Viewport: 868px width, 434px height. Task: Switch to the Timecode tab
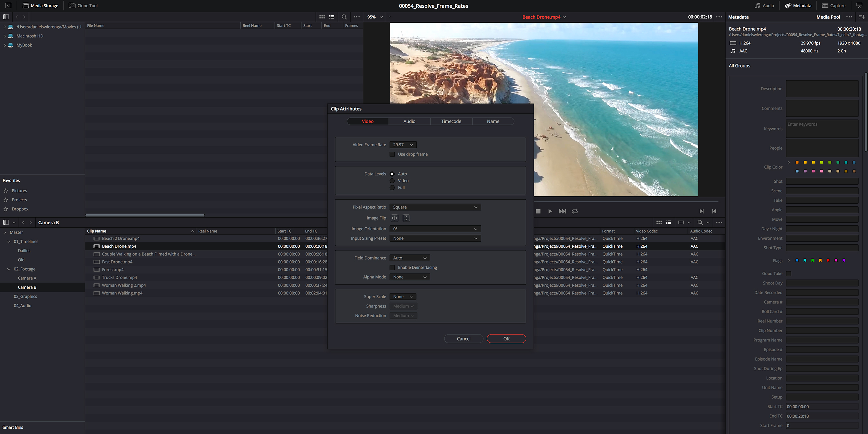click(x=451, y=121)
